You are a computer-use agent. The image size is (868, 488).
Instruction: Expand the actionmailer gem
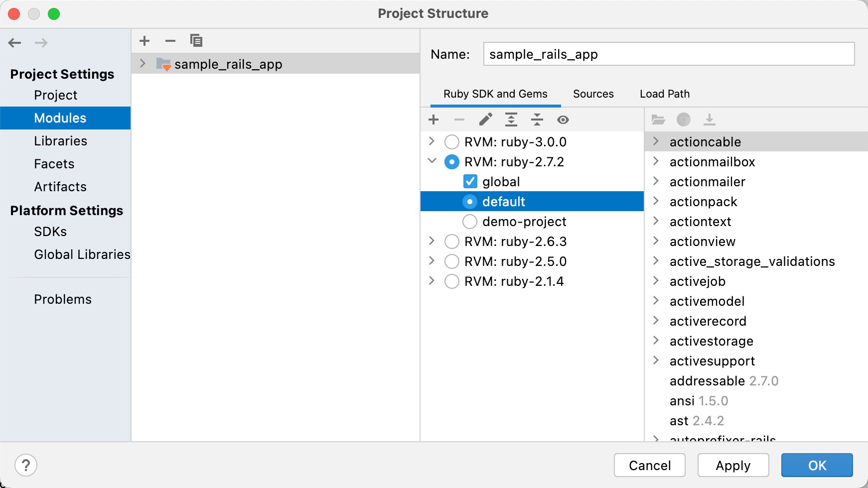[656, 181]
